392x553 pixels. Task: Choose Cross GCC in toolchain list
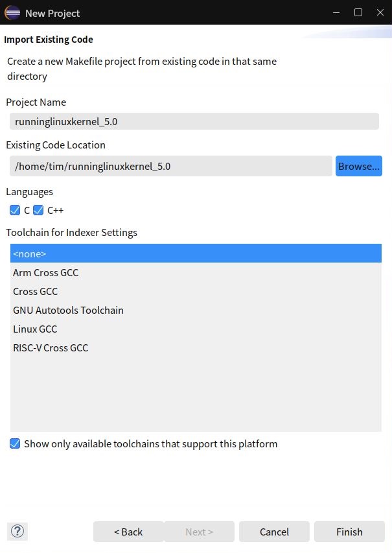tap(196, 291)
